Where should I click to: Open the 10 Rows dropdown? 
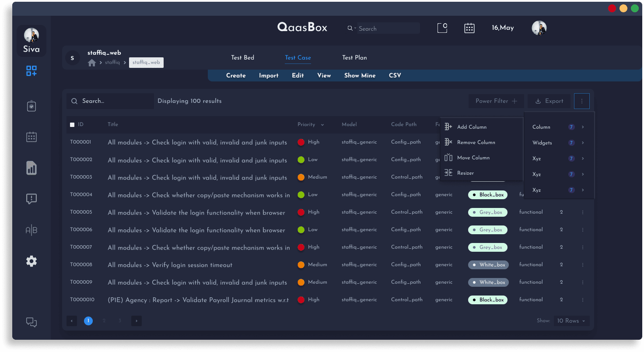[x=571, y=321]
